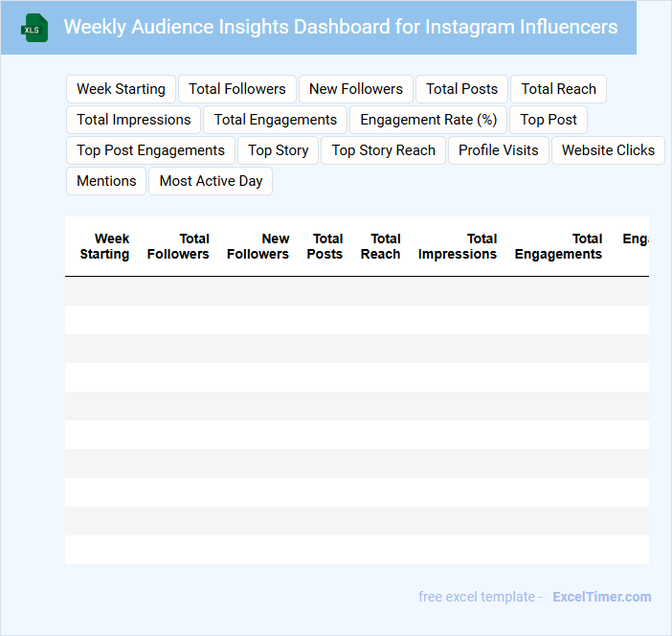Click the Total Posts tag
Screen dimensions: 672x636
tap(461, 89)
